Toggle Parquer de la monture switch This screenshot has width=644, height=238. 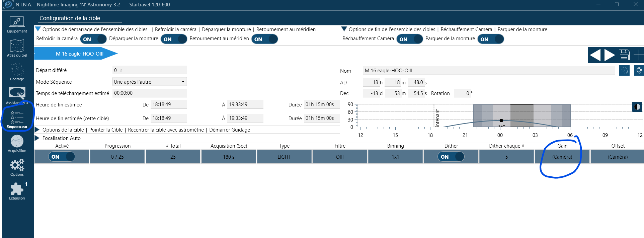(x=491, y=39)
